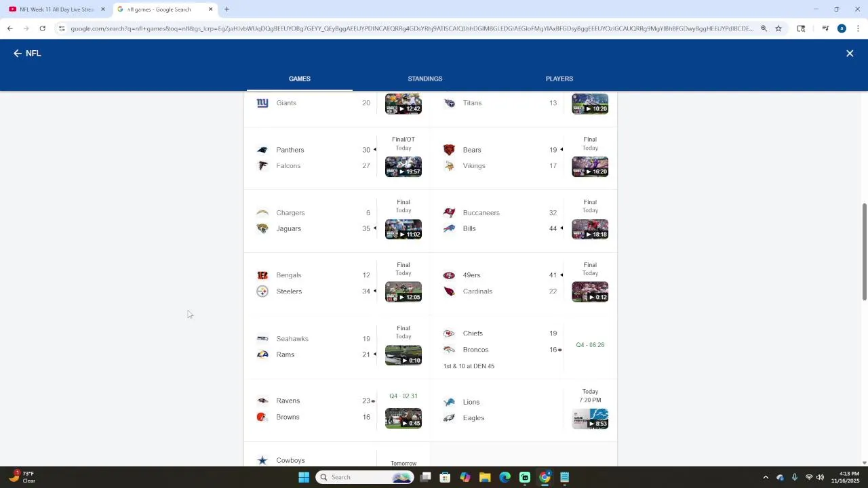The image size is (868, 488).
Task: Click the Eagles team logo
Action: pos(449,418)
